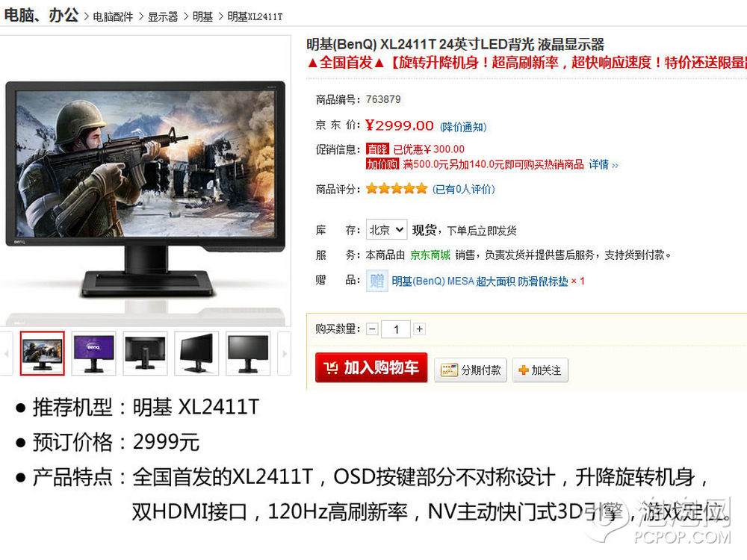Open 京东商城 seller link
The width and height of the screenshot is (747, 560).
430,255
